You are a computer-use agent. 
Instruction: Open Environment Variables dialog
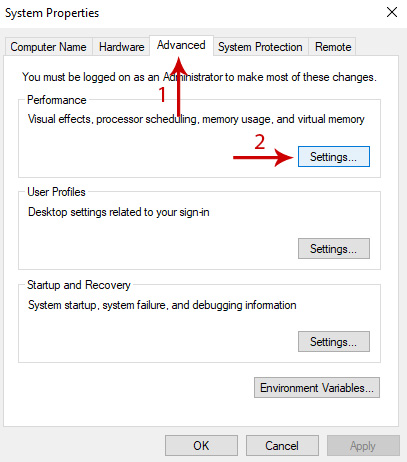click(317, 388)
